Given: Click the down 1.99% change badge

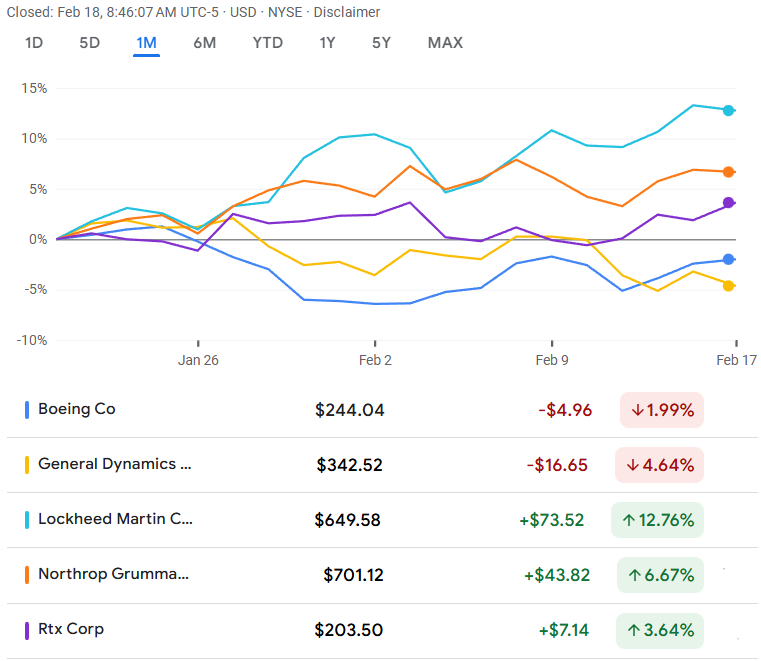Looking at the screenshot, I should click(x=662, y=410).
